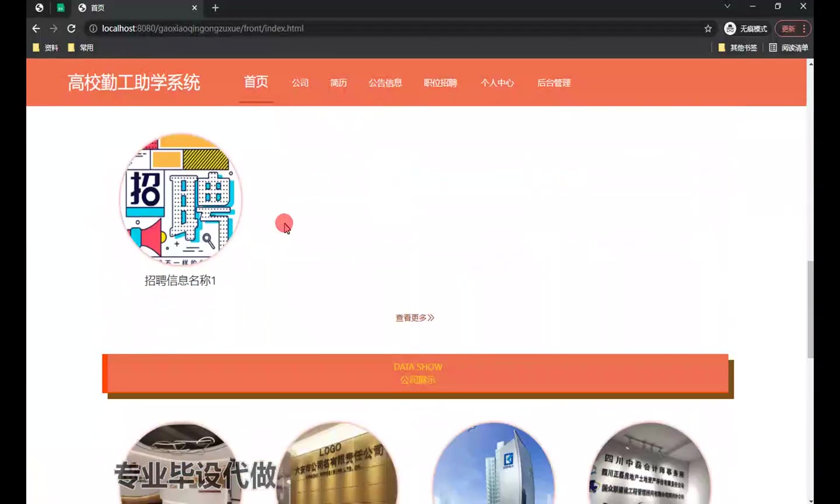840x504 pixels.
Task: Close the 首页 browser tab
Action: click(194, 8)
